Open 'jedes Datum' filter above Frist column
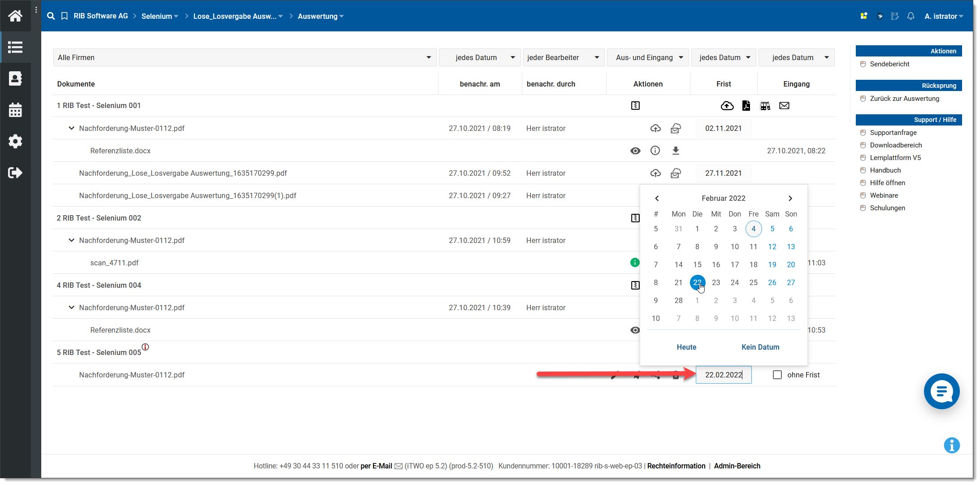 pos(724,57)
